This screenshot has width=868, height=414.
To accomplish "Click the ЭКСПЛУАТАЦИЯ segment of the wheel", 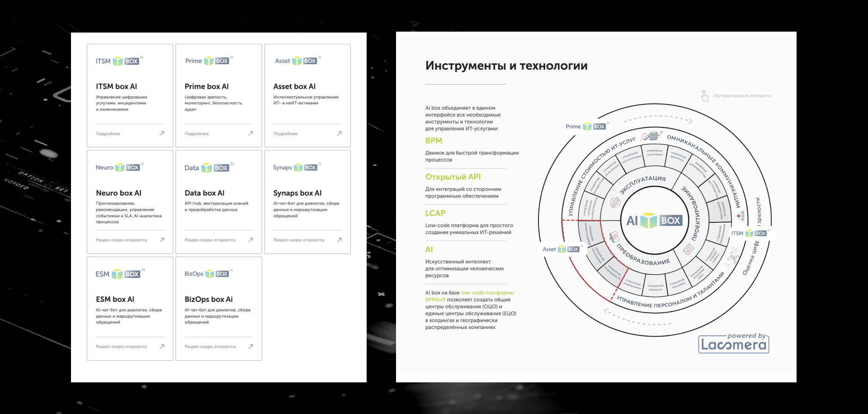I will tap(642, 184).
